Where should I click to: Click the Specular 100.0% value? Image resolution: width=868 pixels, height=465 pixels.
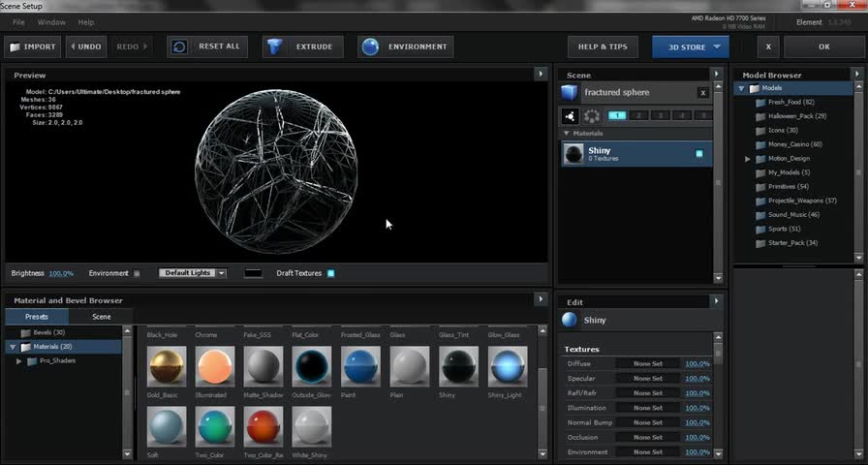pyautogui.click(x=697, y=379)
